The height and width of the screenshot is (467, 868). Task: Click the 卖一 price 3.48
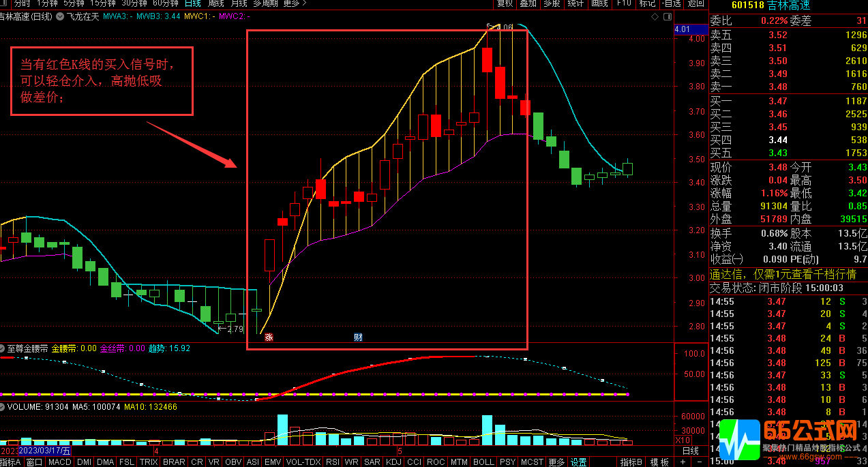click(x=778, y=87)
